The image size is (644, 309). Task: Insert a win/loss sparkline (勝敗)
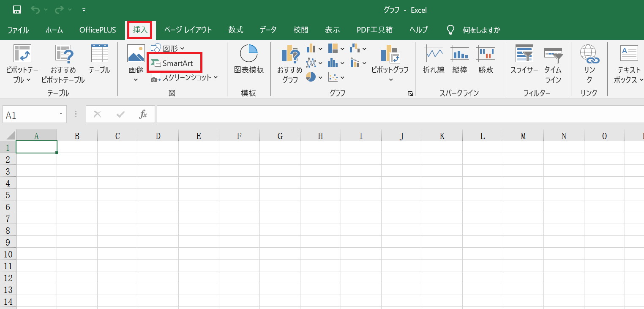pyautogui.click(x=486, y=59)
